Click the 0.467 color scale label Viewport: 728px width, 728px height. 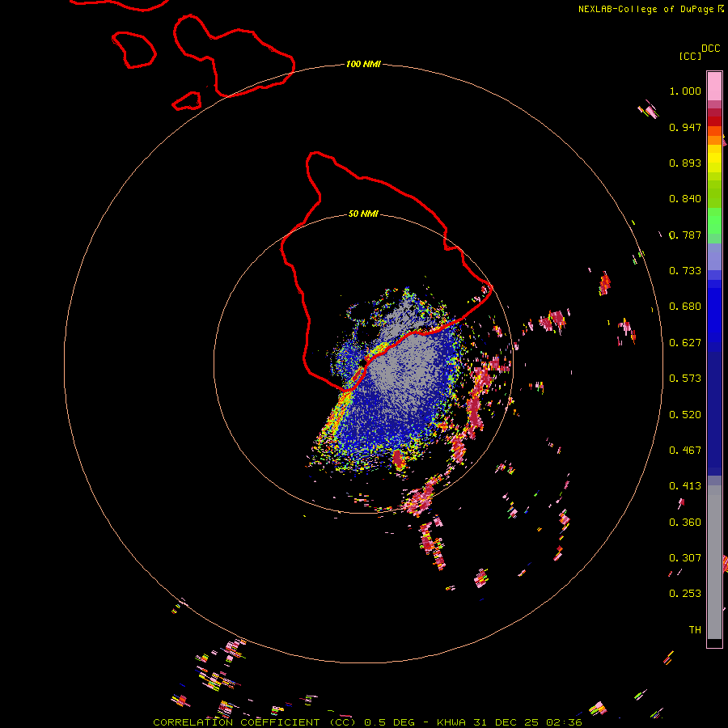[x=685, y=451]
